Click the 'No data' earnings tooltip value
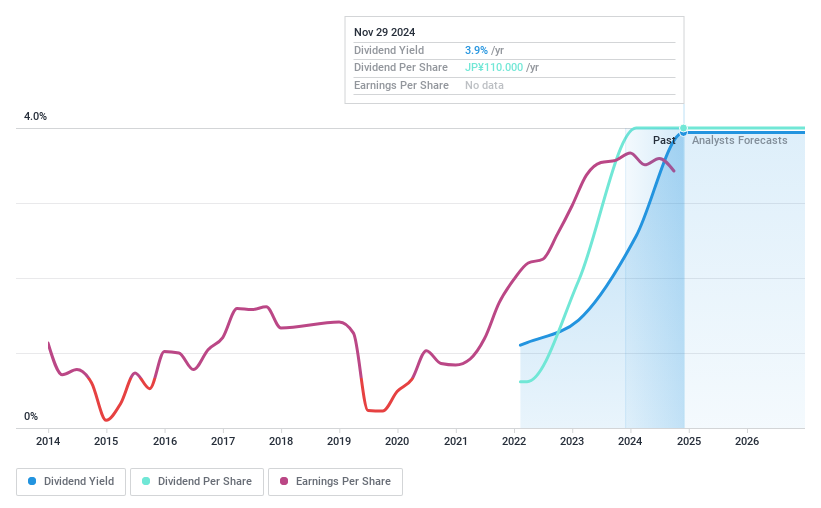The image size is (821, 508). tap(484, 85)
